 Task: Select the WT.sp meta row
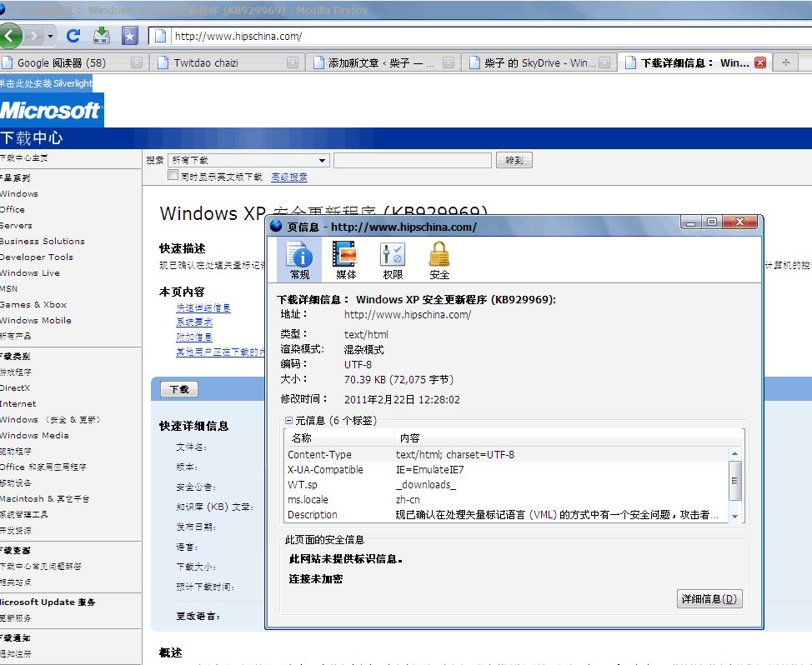tap(506, 484)
